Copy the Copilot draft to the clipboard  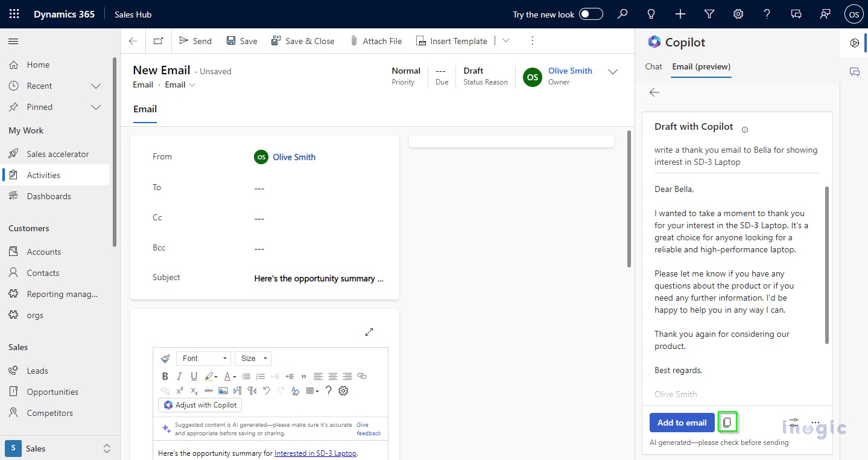727,423
